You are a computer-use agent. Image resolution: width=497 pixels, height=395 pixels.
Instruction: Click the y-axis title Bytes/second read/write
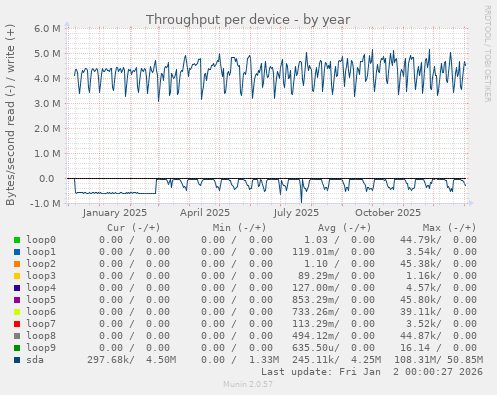coord(10,115)
